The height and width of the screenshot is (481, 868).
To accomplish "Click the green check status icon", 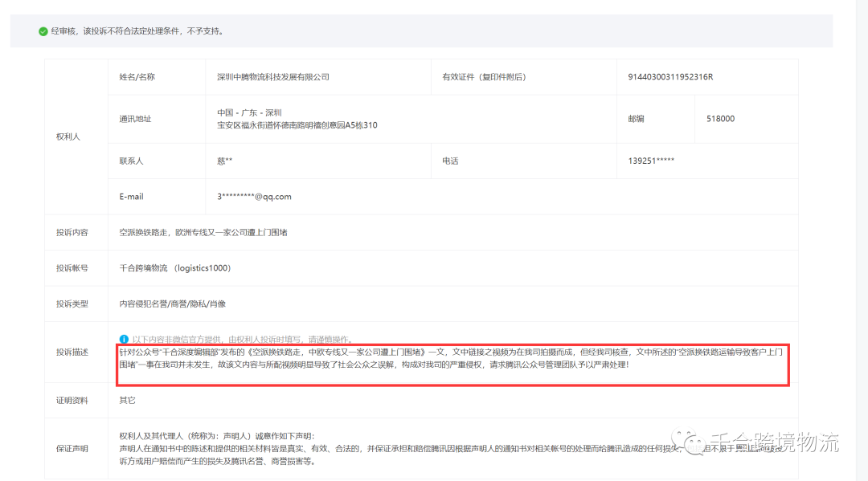I will point(43,31).
